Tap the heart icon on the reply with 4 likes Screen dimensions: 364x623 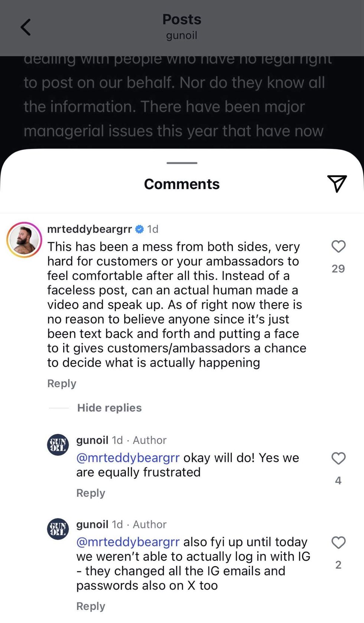(x=338, y=458)
